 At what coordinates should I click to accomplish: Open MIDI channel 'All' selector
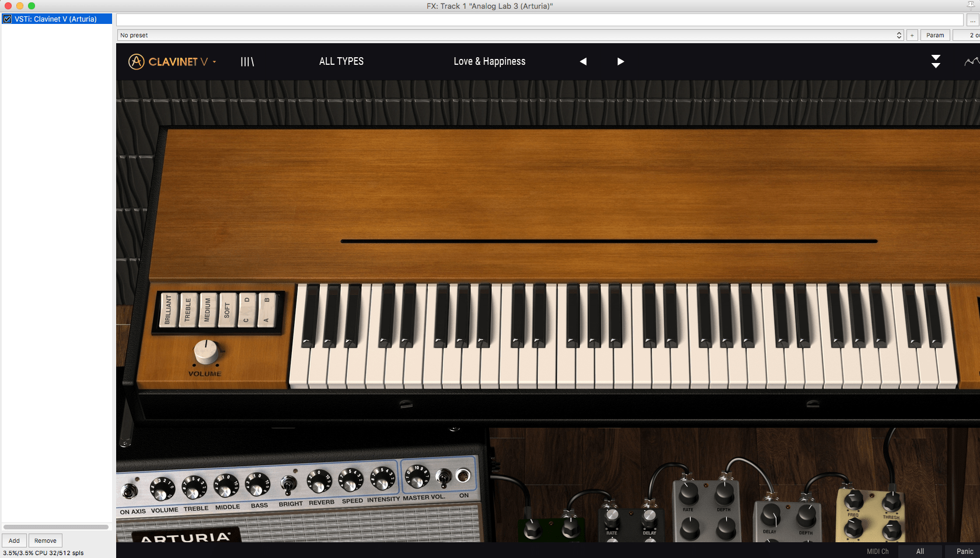click(x=920, y=551)
